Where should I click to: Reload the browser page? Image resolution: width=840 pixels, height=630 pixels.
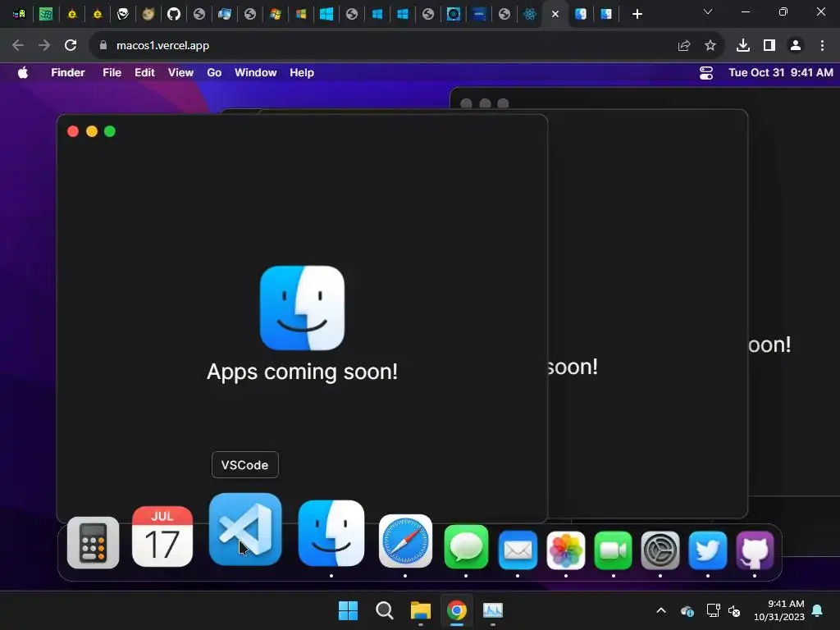(x=71, y=46)
